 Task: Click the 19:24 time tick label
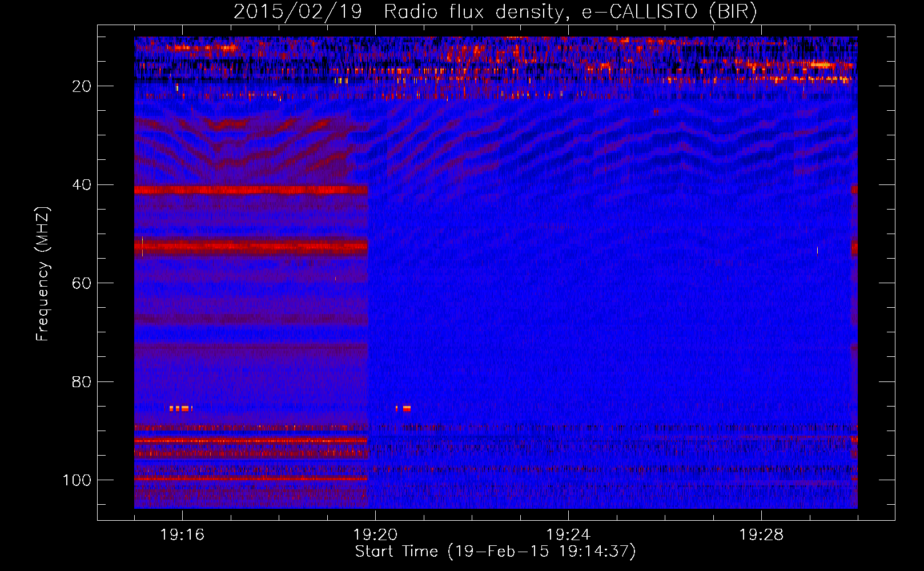click(x=568, y=535)
